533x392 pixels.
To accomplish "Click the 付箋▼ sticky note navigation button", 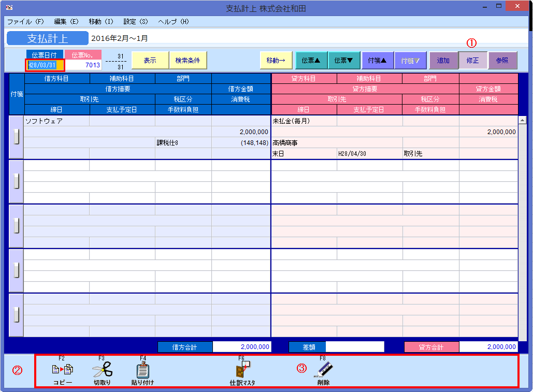I will point(410,60).
